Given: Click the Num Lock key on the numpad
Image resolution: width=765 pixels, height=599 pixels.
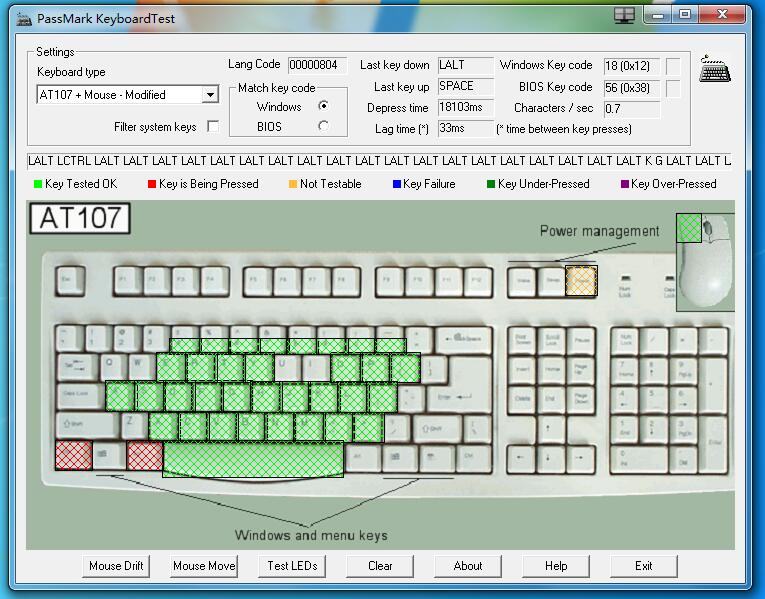Looking at the screenshot, I should (x=625, y=340).
